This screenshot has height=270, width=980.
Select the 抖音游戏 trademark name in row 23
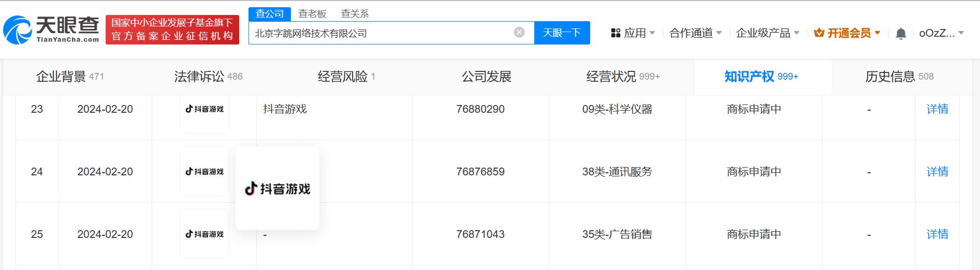click(x=285, y=109)
